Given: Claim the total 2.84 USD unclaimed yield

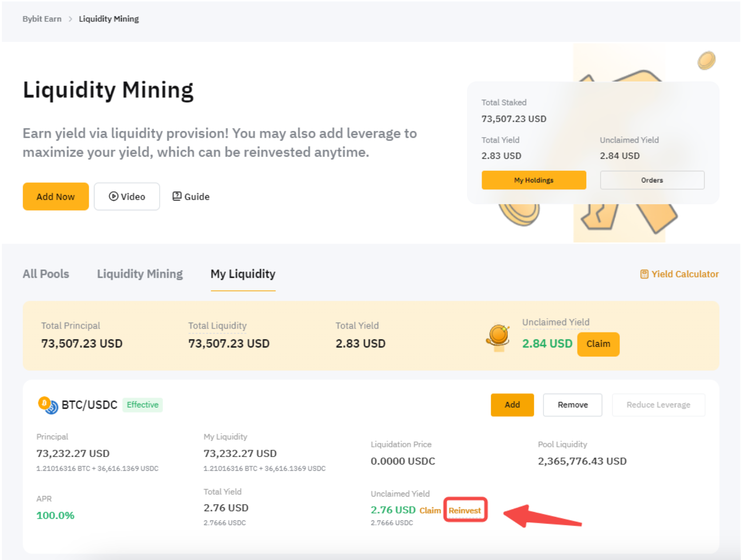Looking at the screenshot, I should click(598, 344).
